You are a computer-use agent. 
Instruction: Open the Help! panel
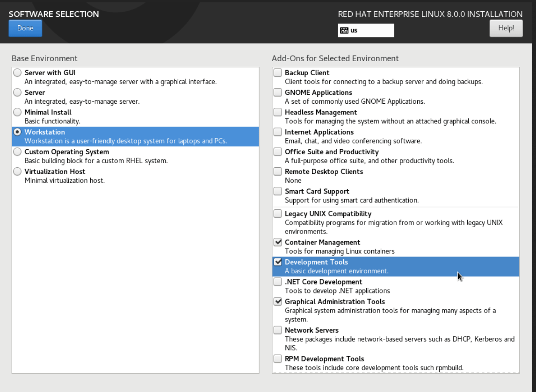506,28
